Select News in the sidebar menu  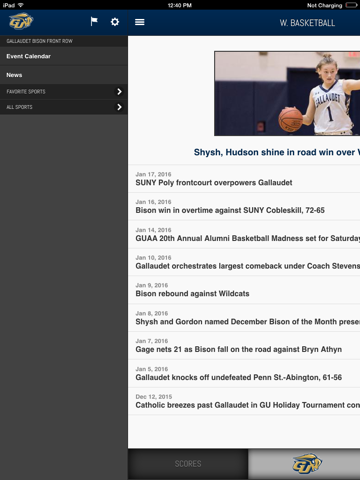tap(64, 75)
